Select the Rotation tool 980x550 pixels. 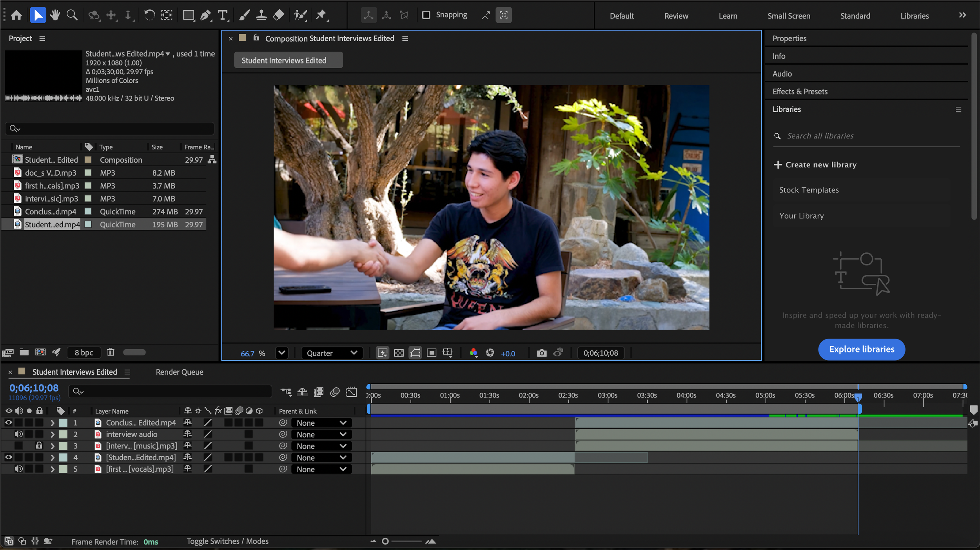pyautogui.click(x=149, y=15)
